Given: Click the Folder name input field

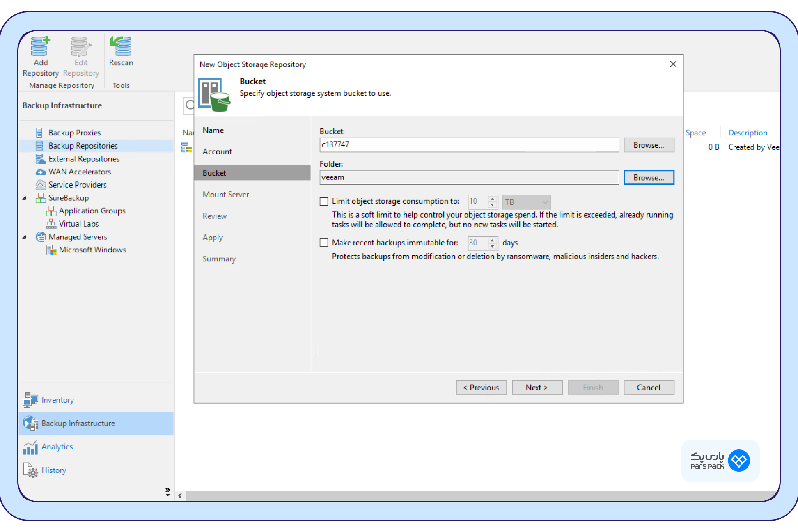Looking at the screenshot, I should (469, 177).
